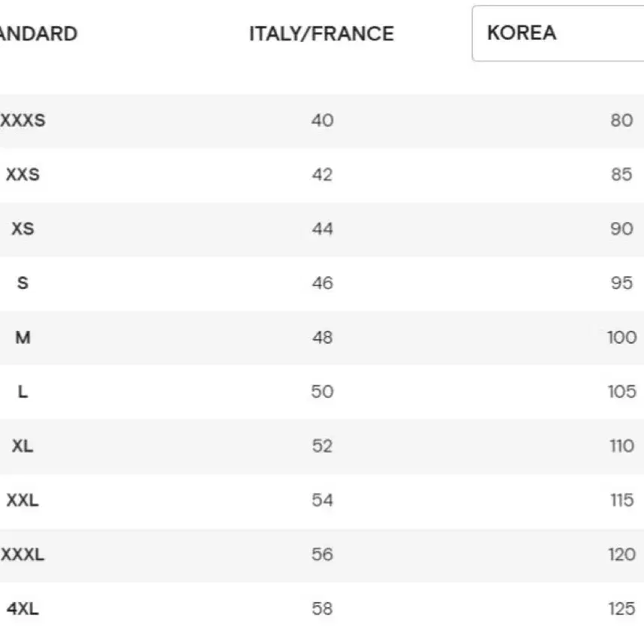
Task: Open the KOREA region dropdown
Action: pyautogui.click(x=558, y=33)
